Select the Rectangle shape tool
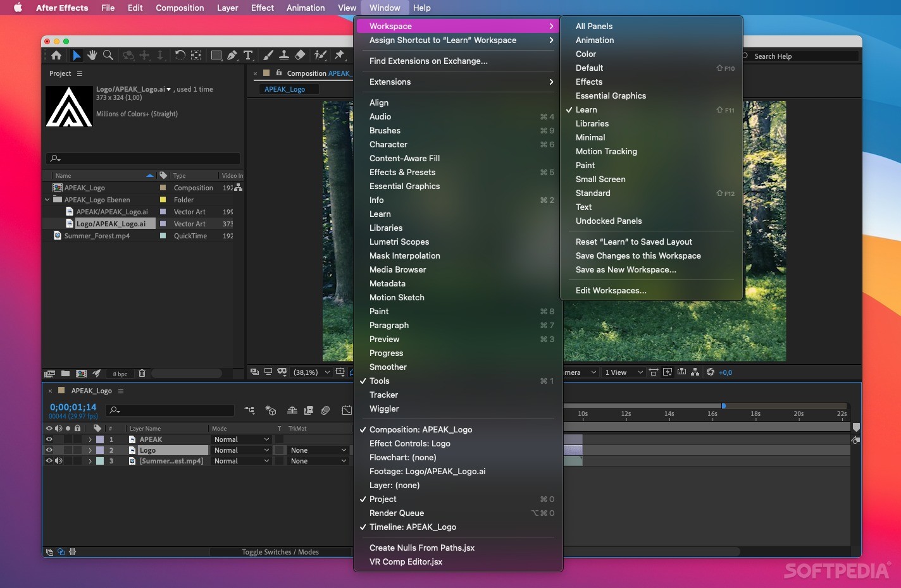The image size is (901, 588). coord(216,56)
